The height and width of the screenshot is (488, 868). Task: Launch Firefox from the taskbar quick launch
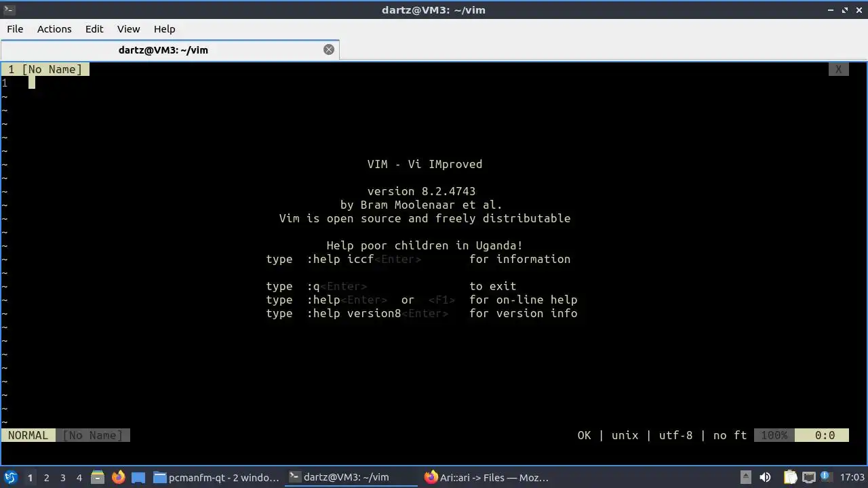(x=118, y=477)
